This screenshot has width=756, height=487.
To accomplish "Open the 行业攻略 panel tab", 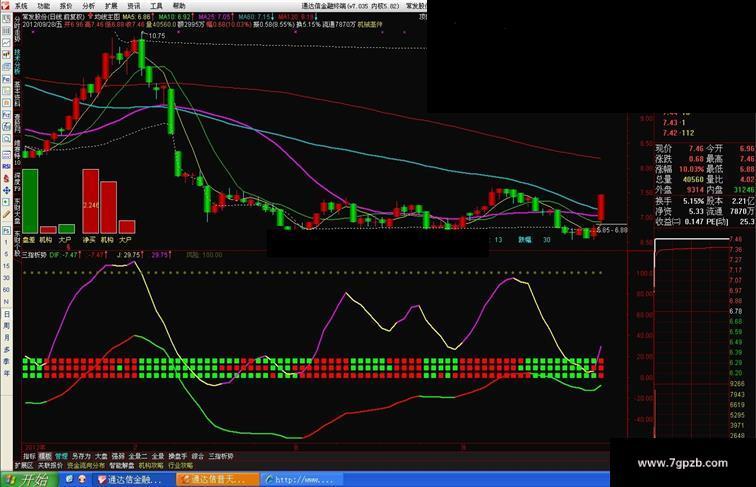I will pyautogui.click(x=180, y=466).
